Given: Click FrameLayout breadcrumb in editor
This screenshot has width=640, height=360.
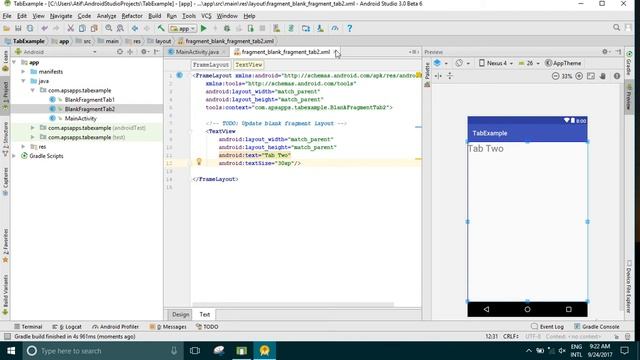Looking at the screenshot, I should click(211, 65).
